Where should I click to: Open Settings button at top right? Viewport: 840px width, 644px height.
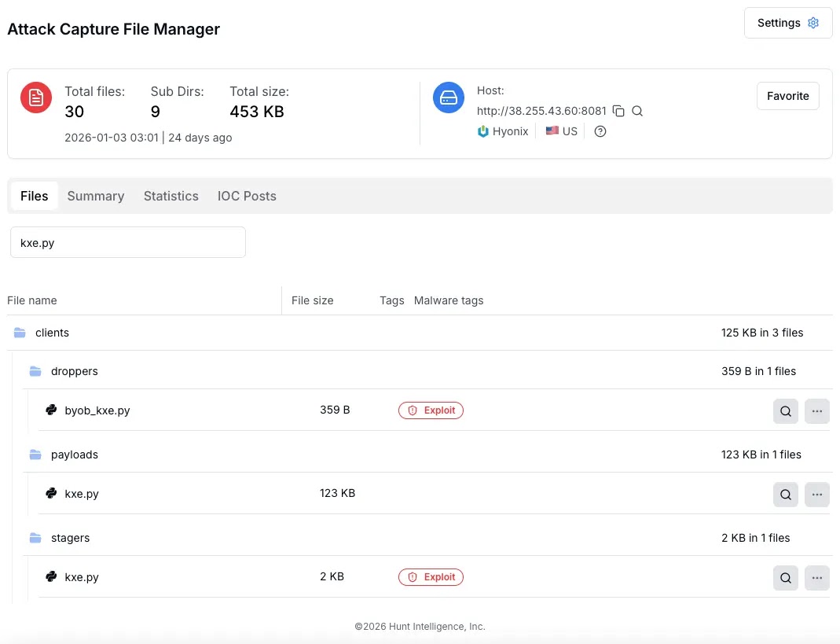787,23
